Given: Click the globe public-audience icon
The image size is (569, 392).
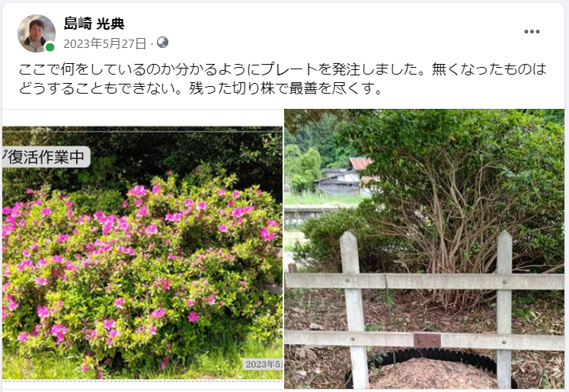Looking at the screenshot, I should (x=162, y=43).
